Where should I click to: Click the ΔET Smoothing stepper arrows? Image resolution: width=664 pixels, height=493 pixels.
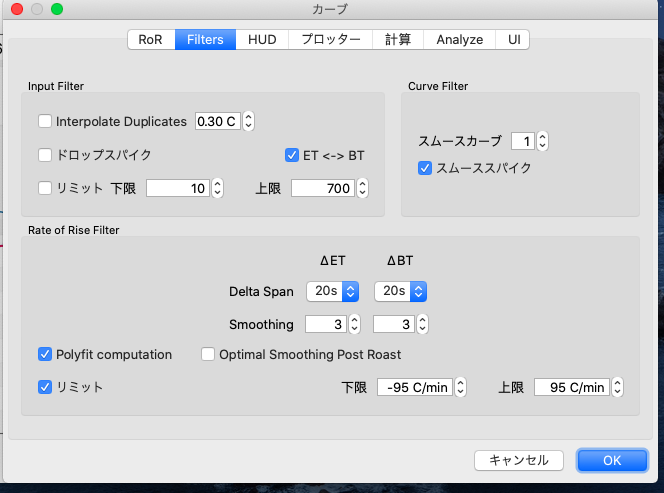pos(354,324)
